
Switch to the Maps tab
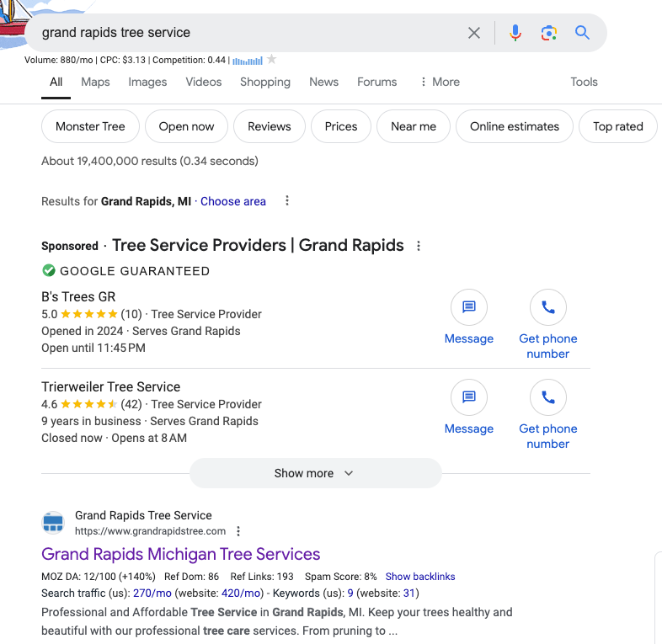(95, 82)
